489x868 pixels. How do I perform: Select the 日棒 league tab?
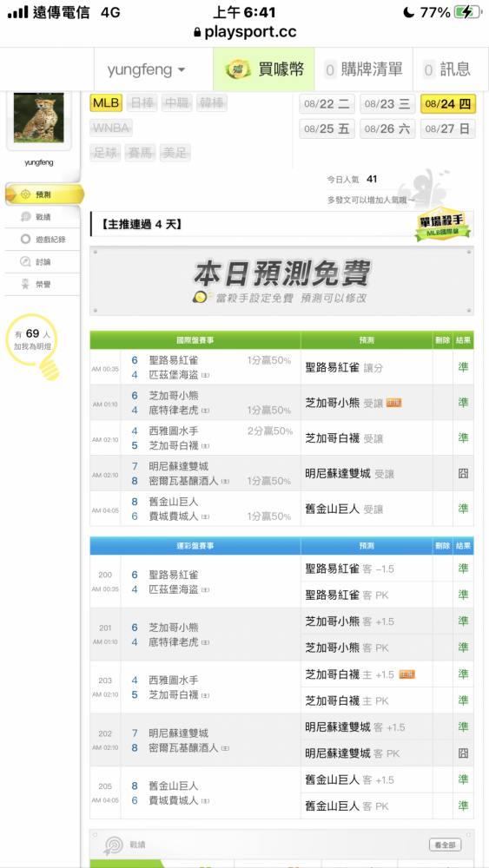[x=142, y=103]
